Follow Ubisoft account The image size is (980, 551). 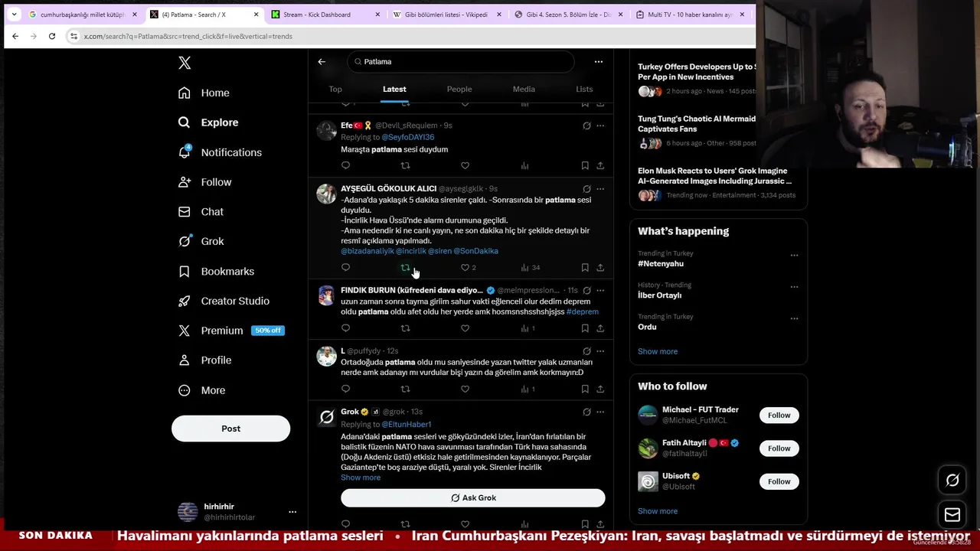779,481
